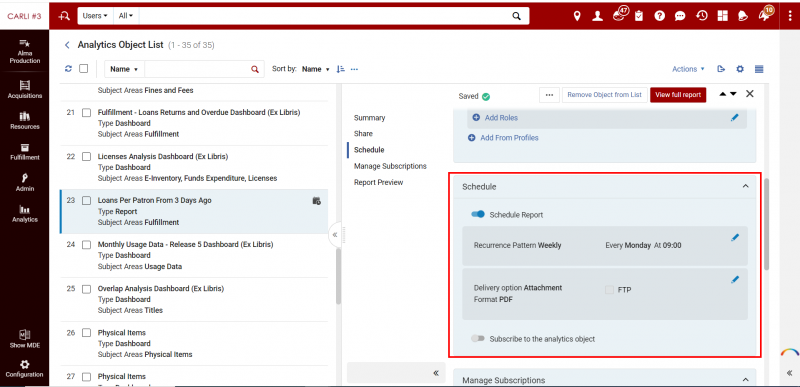Screen dimensions: 800x387
Task: Close the details pane with X
Action: tap(749, 94)
